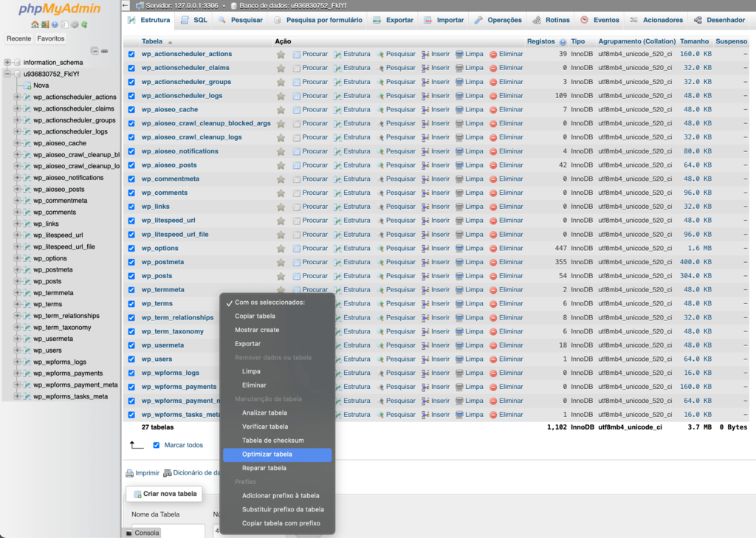Open the SQL tab
Image resolution: width=756 pixels, height=538 pixels.
[x=194, y=20]
